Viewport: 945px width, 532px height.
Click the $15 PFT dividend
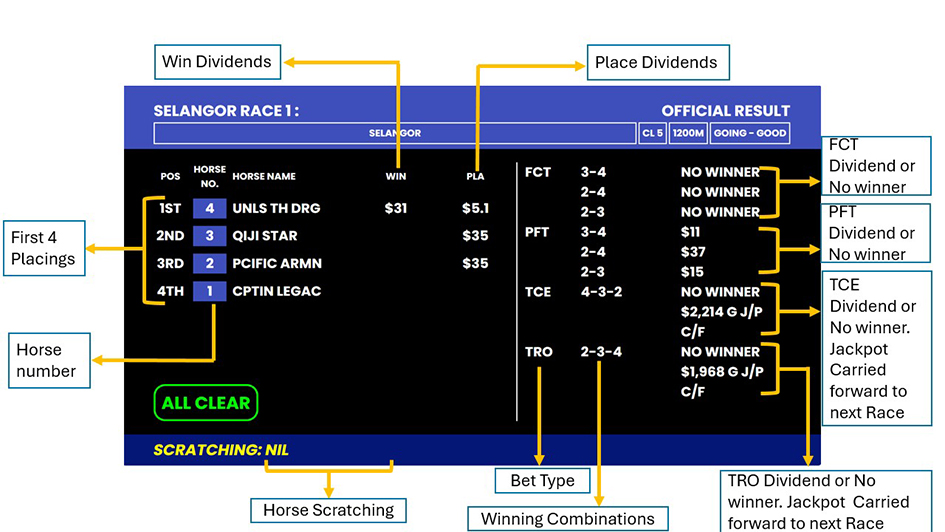point(692,272)
